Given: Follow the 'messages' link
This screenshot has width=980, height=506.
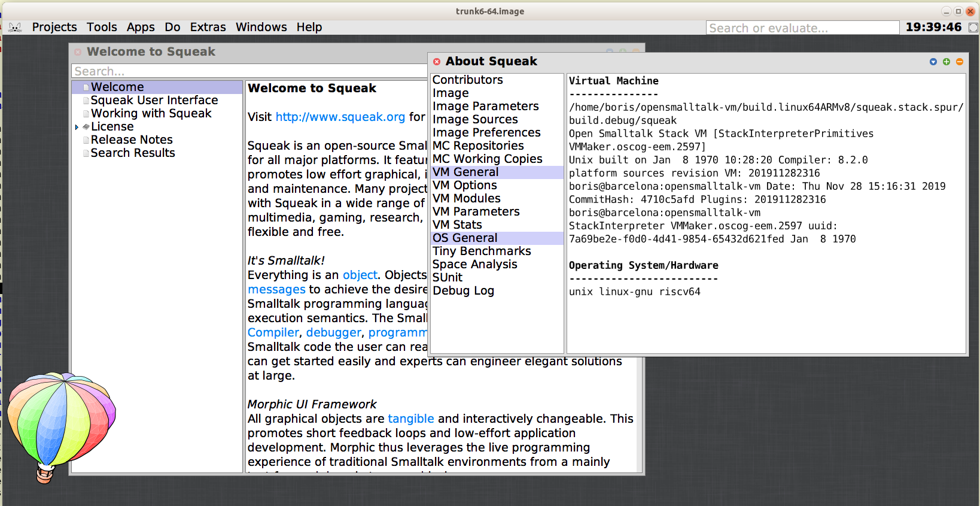Looking at the screenshot, I should (x=276, y=289).
